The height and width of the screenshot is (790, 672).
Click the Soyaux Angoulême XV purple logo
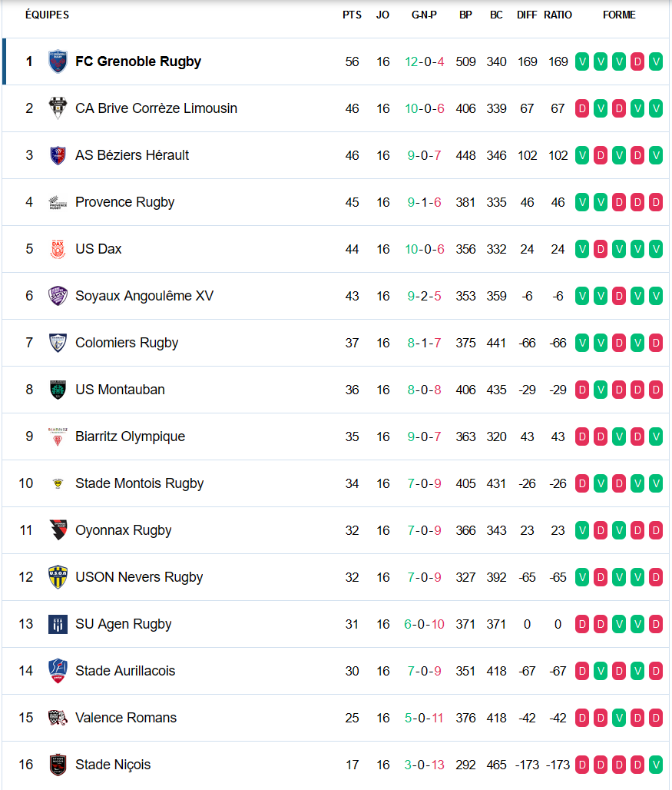(58, 296)
